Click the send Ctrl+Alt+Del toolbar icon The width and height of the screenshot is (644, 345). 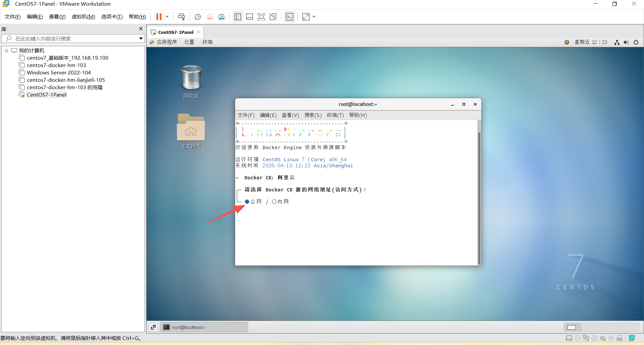click(x=181, y=17)
